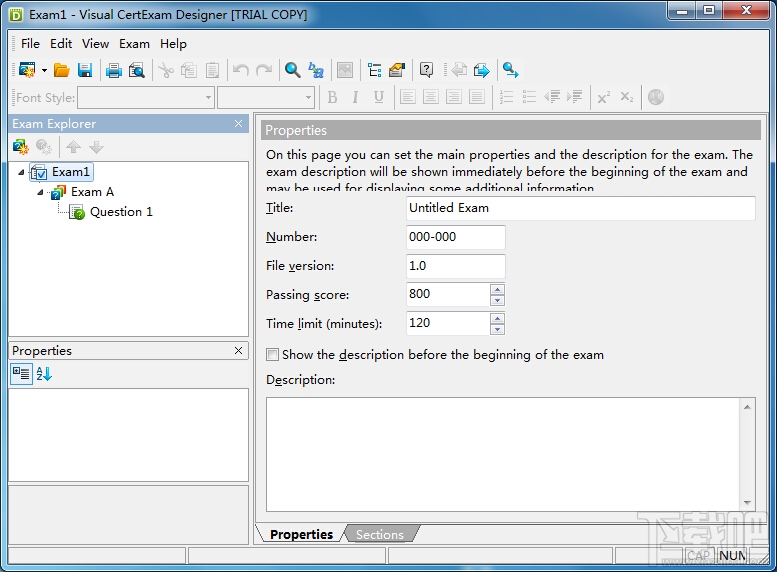This screenshot has height=572, width=777.
Task: Toggle center alignment formatting
Action: (431, 97)
